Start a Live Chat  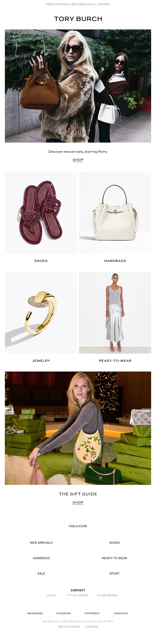51,595
